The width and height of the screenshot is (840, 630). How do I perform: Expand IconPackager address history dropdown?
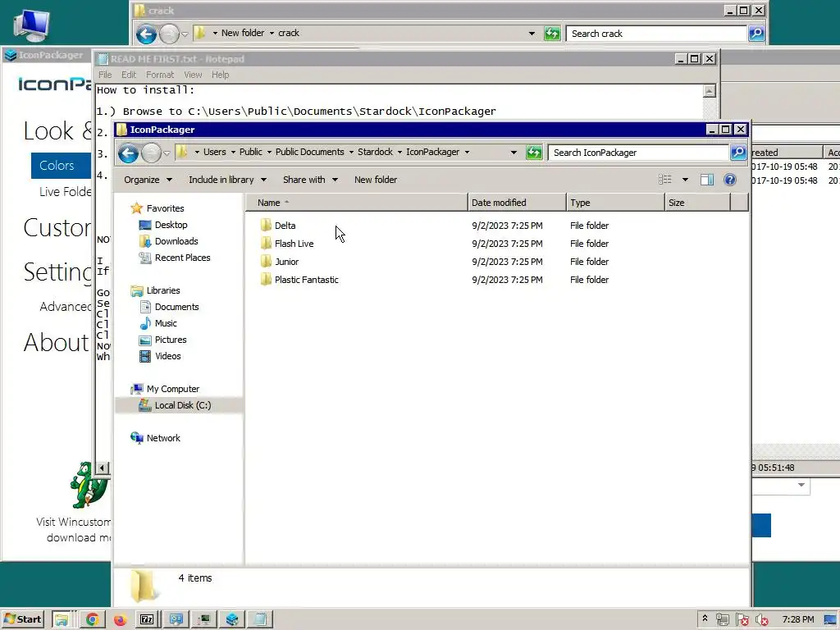(x=514, y=153)
